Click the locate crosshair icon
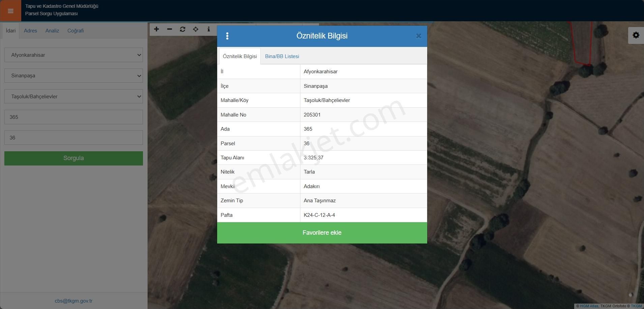Screen dimensions: 644x309 pos(196,29)
